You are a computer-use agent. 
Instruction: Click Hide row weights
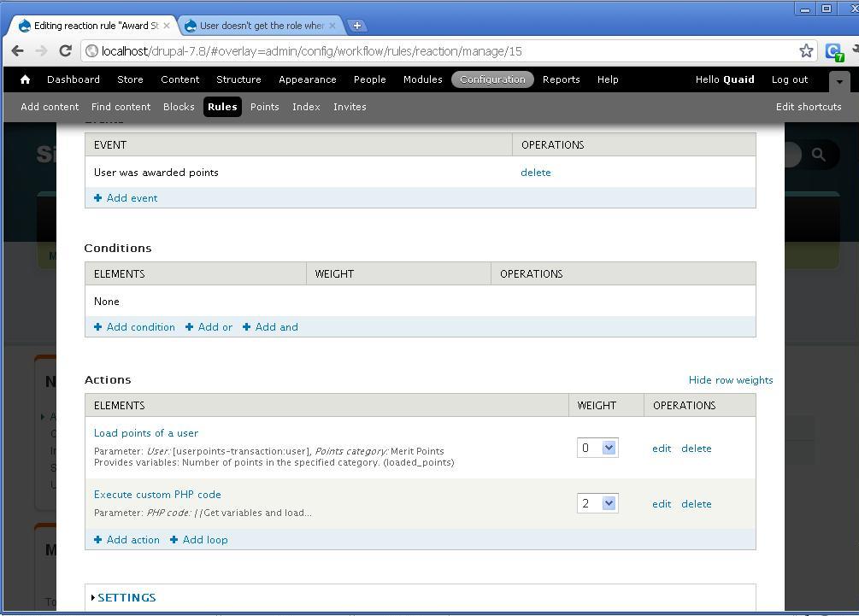point(731,380)
